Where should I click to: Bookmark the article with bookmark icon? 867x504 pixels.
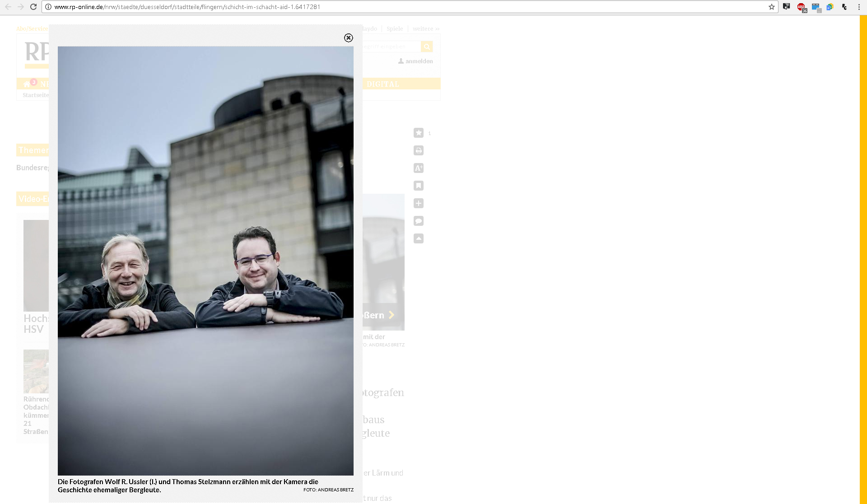[x=419, y=186]
